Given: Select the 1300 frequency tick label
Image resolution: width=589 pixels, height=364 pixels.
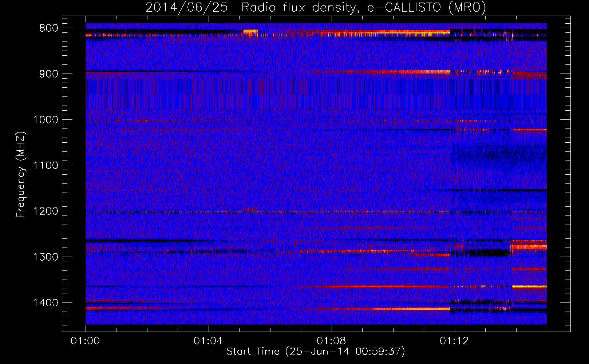Looking at the screenshot, I should point(46,257).
